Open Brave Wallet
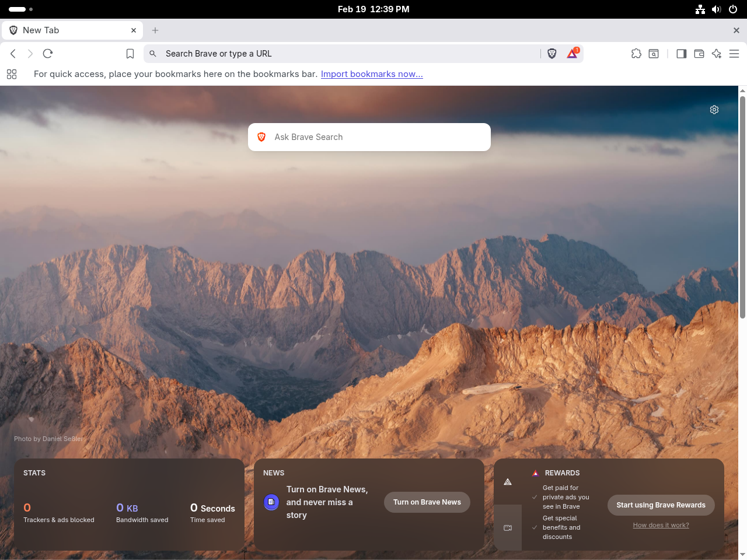The height and width of the screenshot is (560, 747). click(x=699, y=53)
